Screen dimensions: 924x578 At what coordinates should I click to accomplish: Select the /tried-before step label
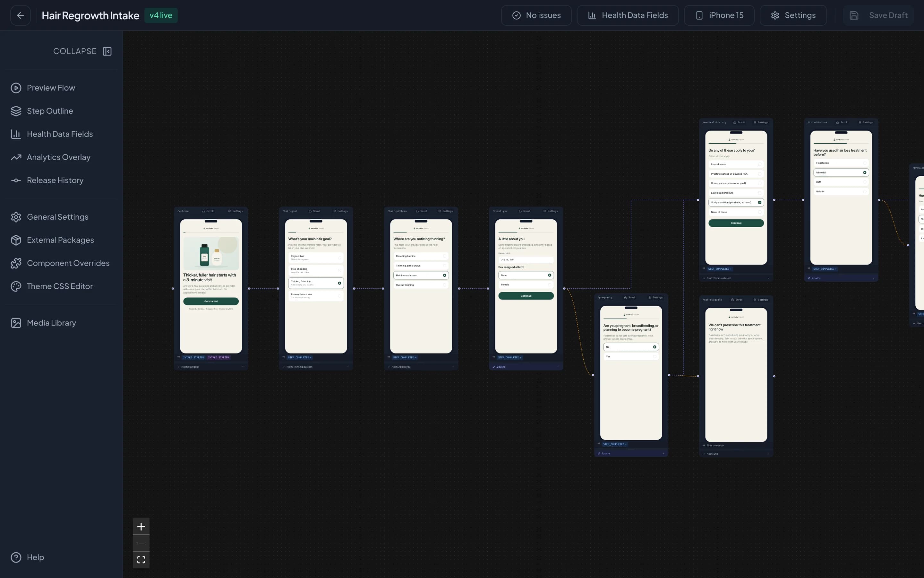pyautogui.click(x=817, y=122)
